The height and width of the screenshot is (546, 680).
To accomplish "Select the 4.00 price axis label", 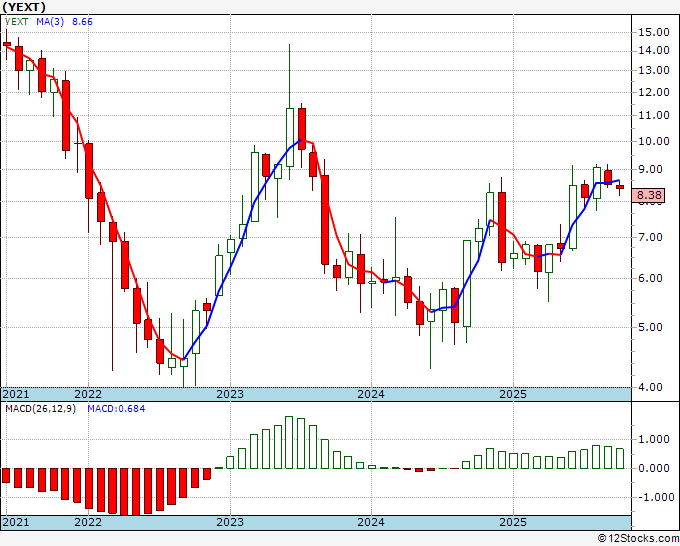I will coord(650,387).
